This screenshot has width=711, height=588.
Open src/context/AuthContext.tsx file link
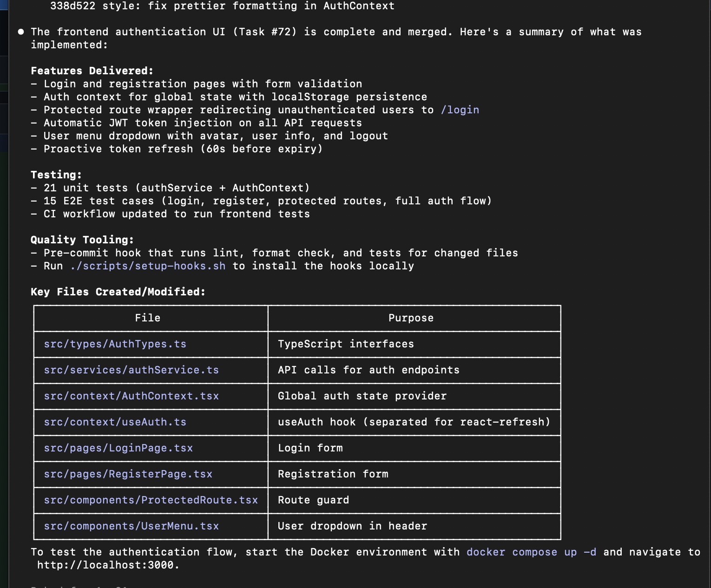pyautogui.click(x=131, y=396)
